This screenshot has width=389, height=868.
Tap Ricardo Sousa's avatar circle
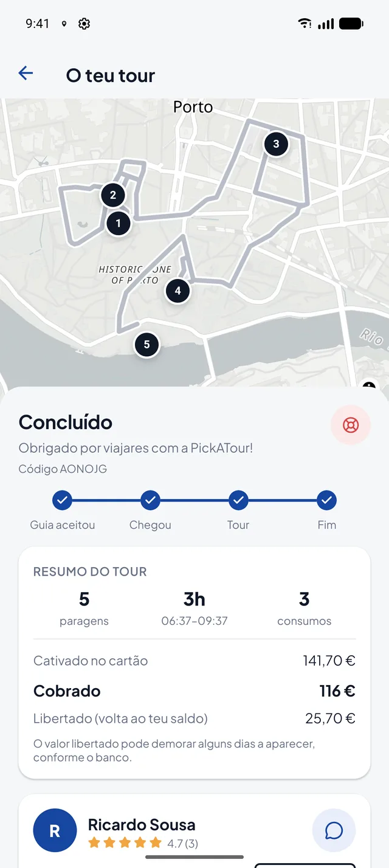coord(55,831)
